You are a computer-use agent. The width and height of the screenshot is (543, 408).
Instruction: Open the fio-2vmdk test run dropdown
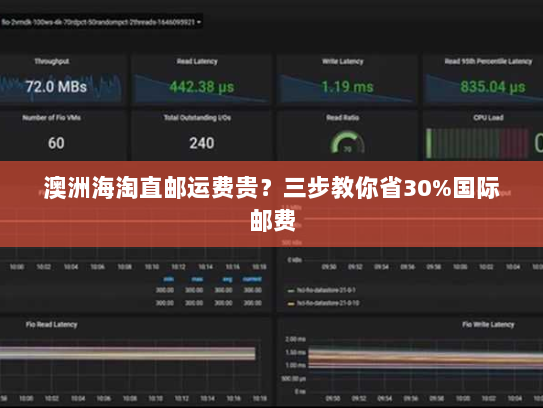point(101,22)
